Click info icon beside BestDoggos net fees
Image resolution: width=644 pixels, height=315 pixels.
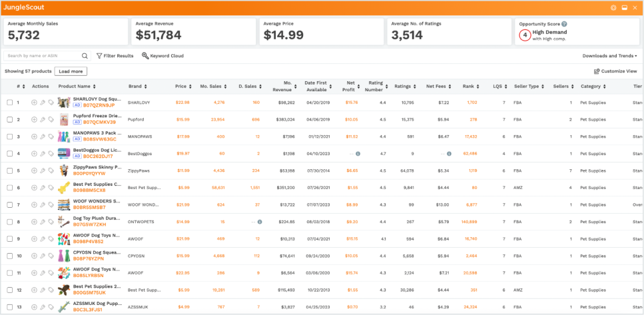[449, 154]
